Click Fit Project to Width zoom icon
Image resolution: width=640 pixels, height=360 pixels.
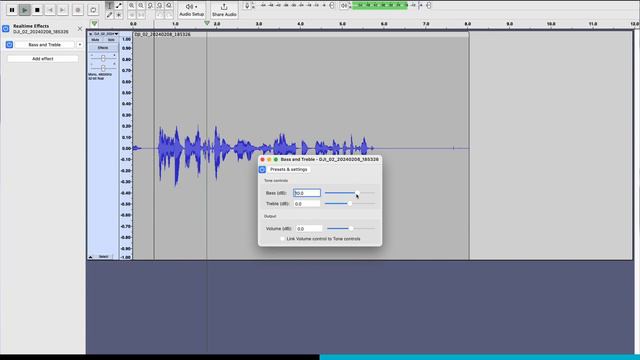click(160, 5)
